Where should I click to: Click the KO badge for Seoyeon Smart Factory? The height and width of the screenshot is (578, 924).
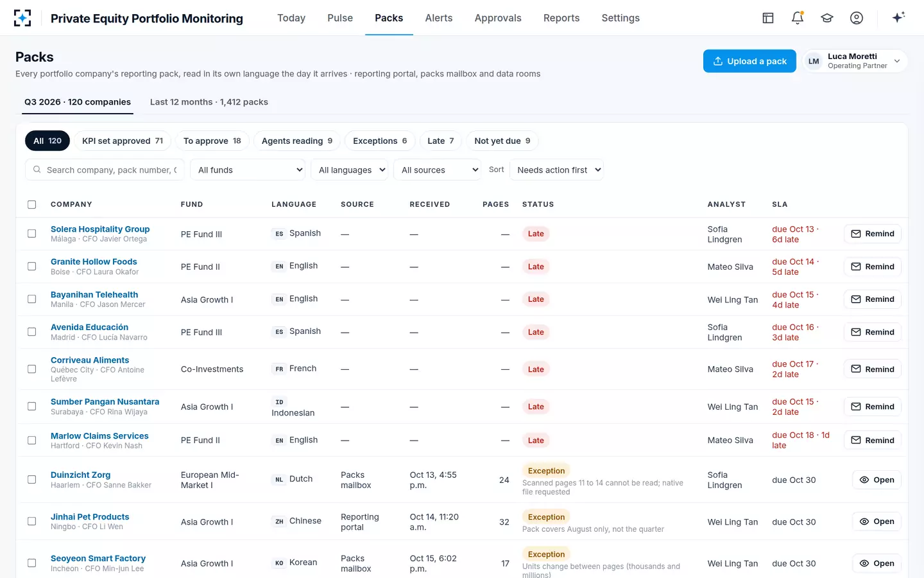click(x=279, y=563)
